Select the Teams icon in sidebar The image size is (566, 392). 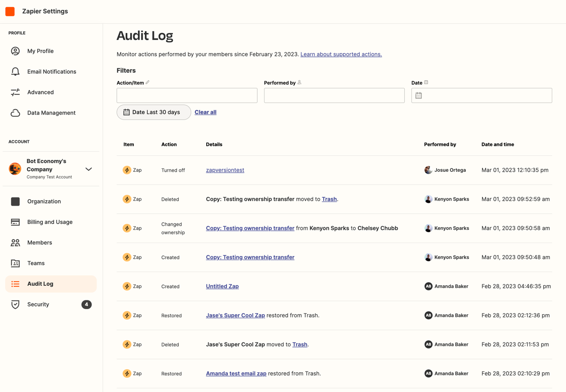pyautogui.click(x=15, y=263)
